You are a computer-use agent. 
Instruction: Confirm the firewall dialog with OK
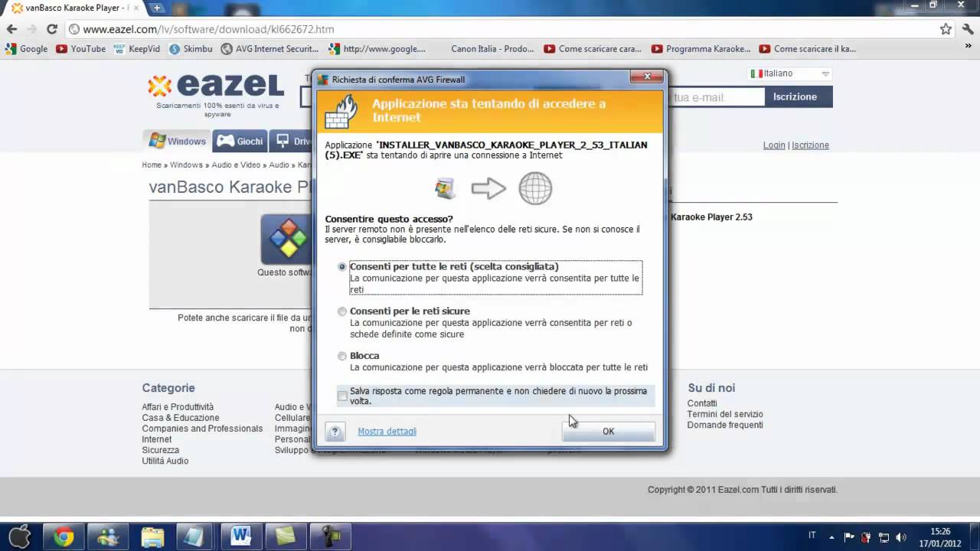click(608, 432)
